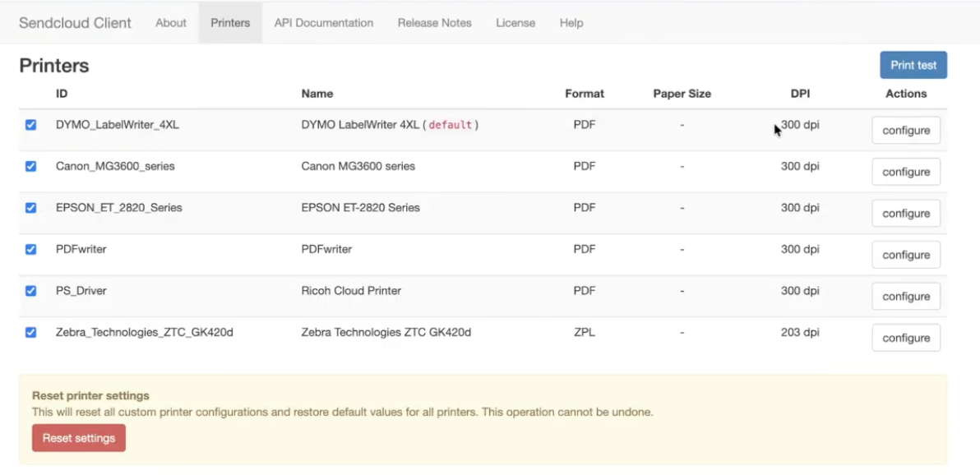Image resolution: width=980 pixels, height=475 pixels.
Task: Click the PDF format in the PDFwriter row
Action: 585,249
